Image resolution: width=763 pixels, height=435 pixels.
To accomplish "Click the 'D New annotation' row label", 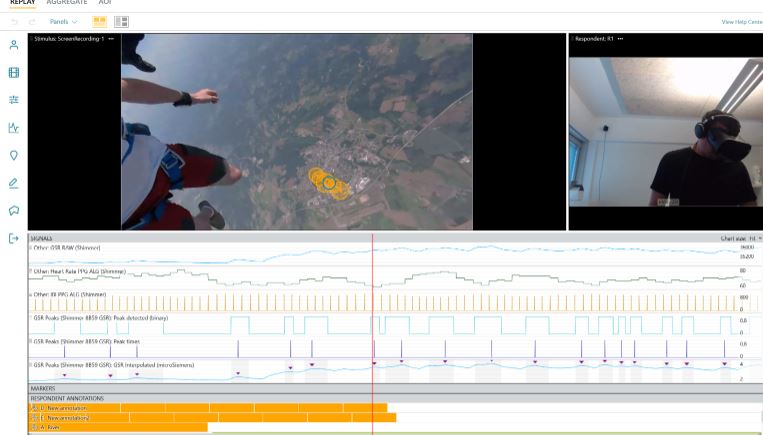I will [x=63, y=408].
